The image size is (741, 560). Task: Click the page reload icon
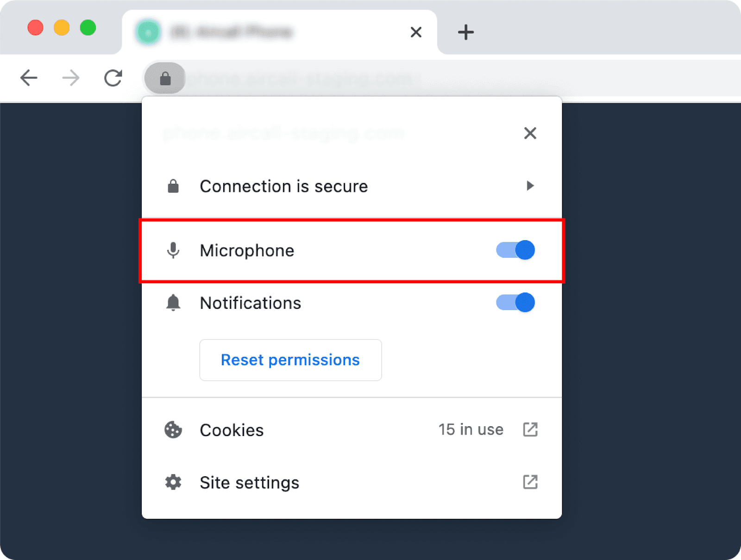click(x=113, y=78)
